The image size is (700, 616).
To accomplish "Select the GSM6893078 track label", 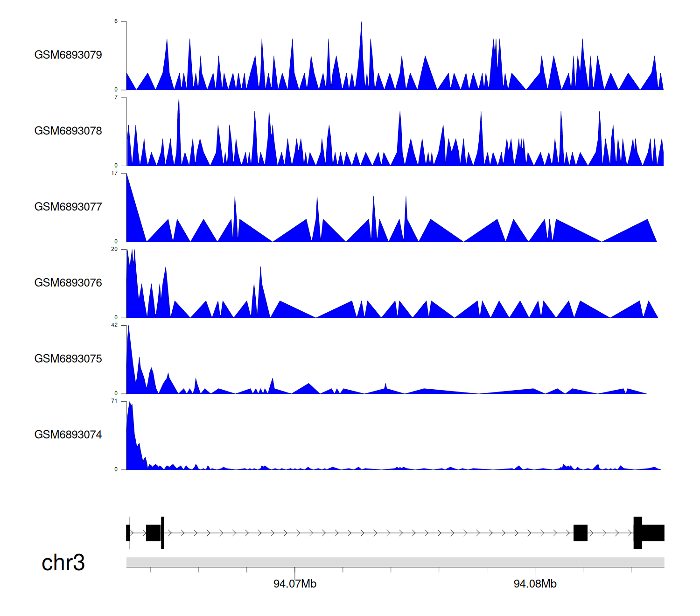I will [x=68, y=131].
